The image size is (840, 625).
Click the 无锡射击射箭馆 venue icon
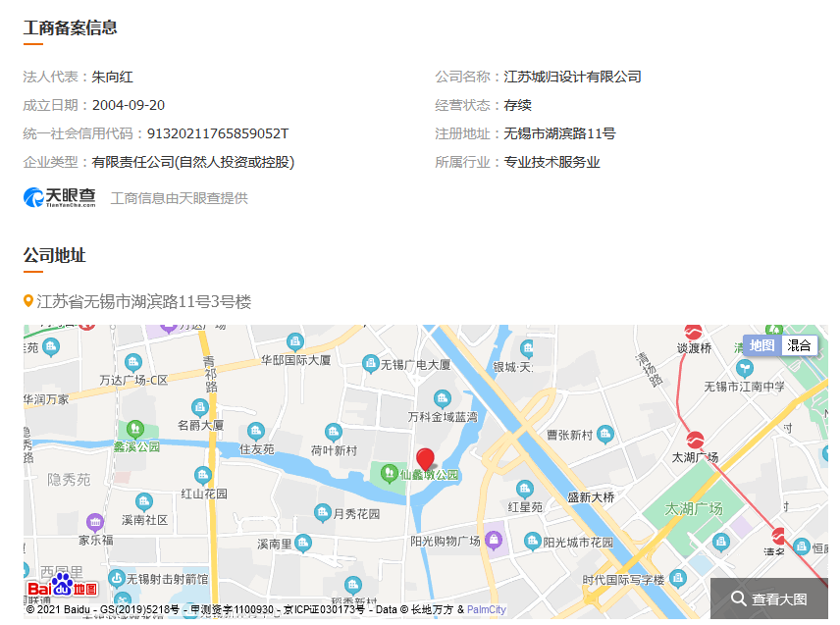point(116,579)
